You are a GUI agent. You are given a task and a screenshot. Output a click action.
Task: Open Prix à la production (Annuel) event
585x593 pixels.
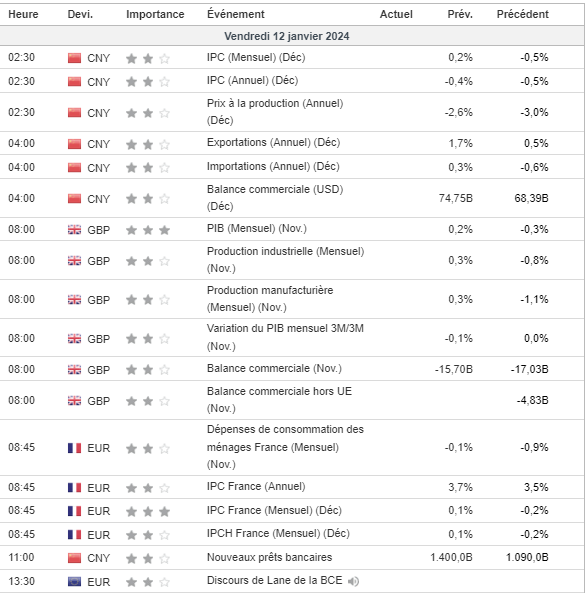point(275,112)
